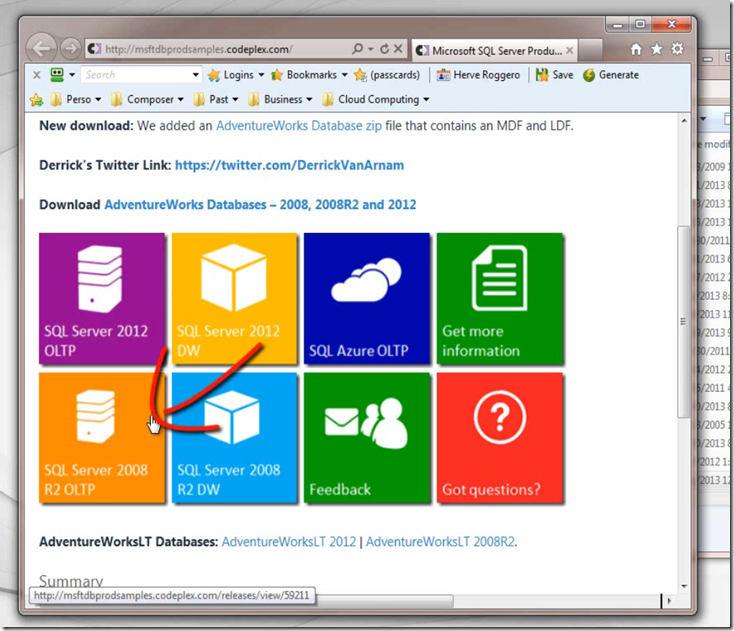The height and width of the screenshot is (631, 734).
Task: Click the 'Summary' heading text
Action: coord(71,581)
